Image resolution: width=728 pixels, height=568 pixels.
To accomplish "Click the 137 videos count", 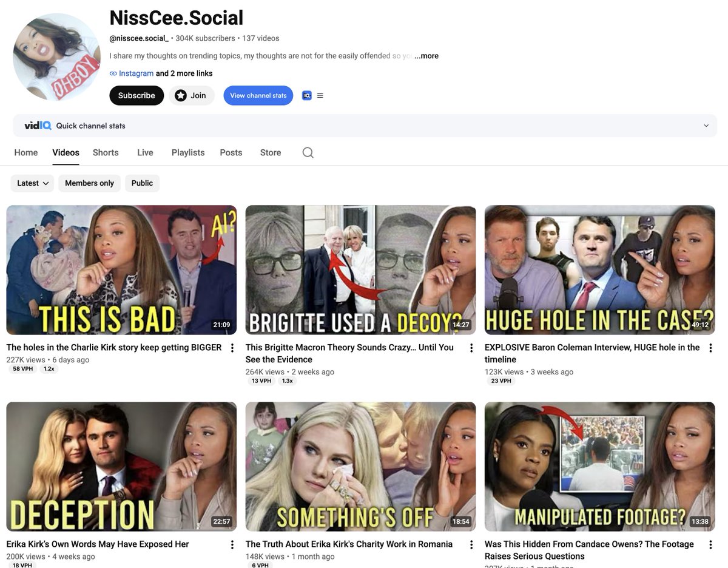I will point(261,38).
